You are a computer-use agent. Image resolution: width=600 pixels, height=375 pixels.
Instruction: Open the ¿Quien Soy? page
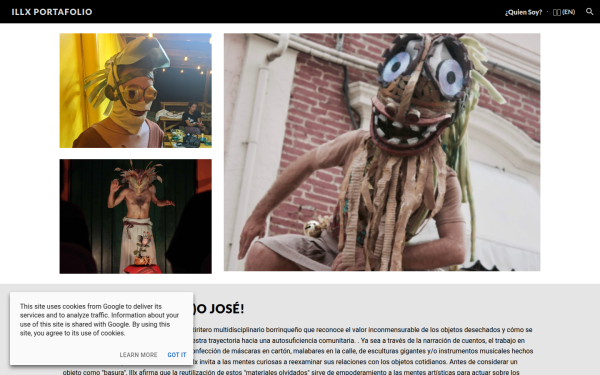click(x=523, y=12)
